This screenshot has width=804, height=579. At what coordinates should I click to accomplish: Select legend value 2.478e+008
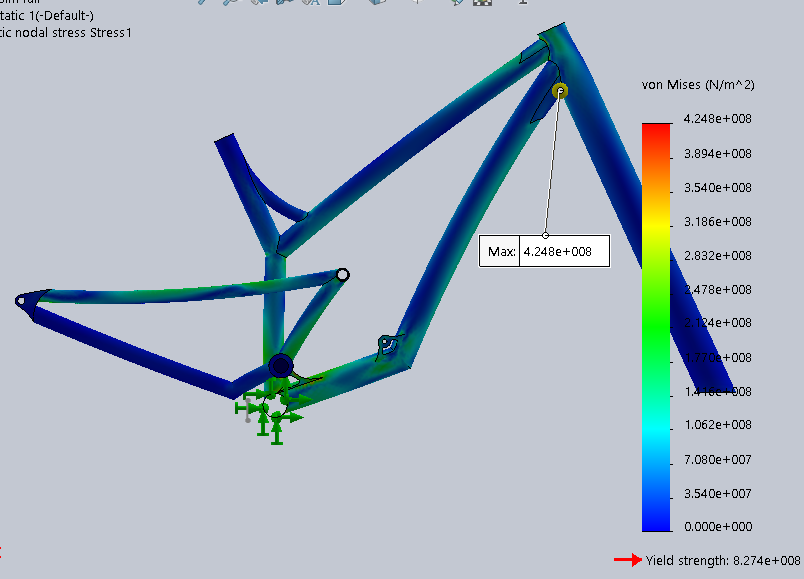coord(717,290)
